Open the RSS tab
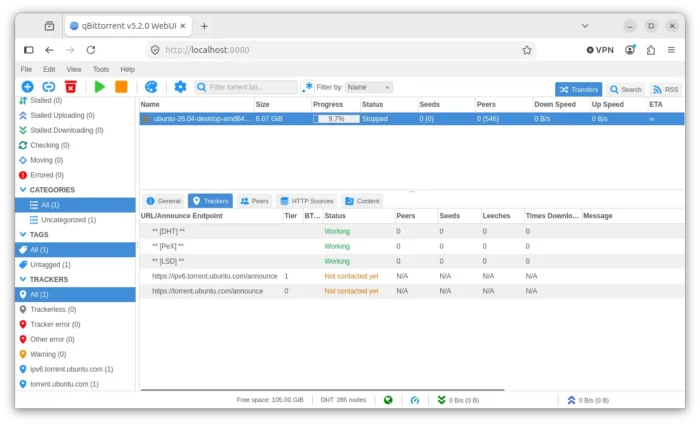 click(x=665, y=89)
